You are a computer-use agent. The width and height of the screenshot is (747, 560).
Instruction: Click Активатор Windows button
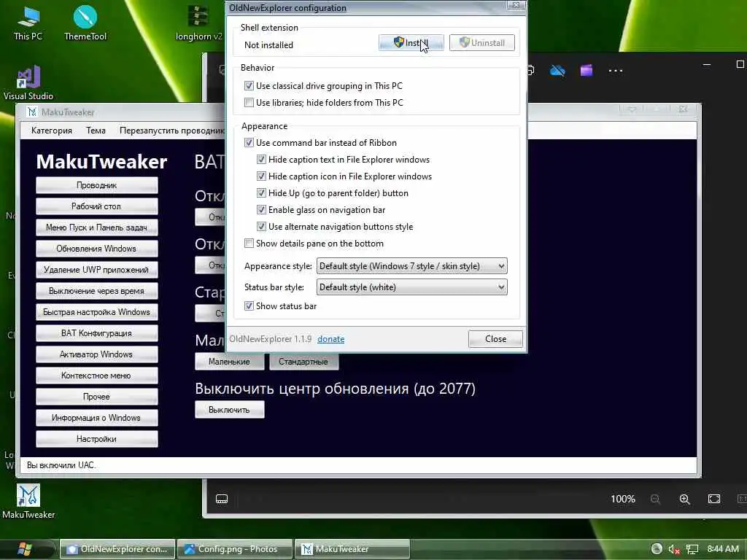tap(97, 354)
